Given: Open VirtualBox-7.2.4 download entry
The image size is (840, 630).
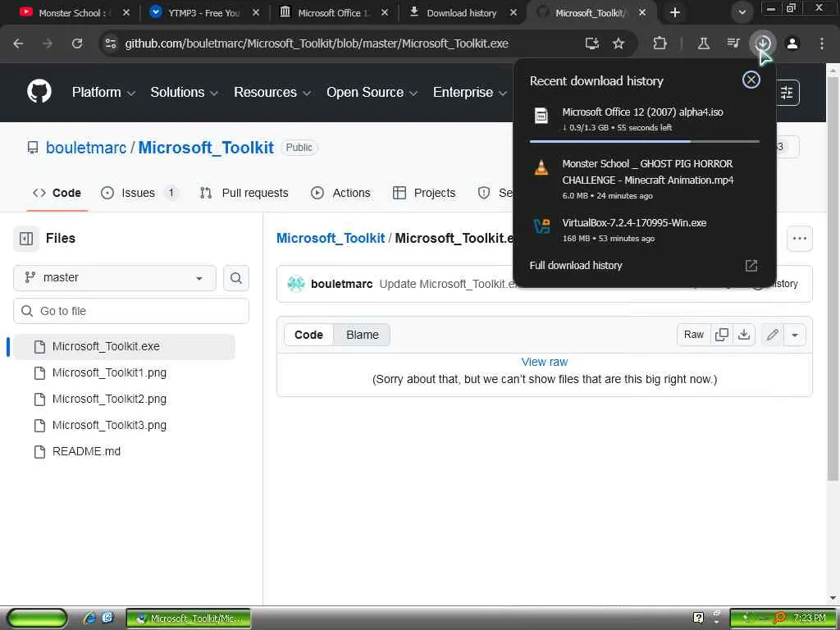Looking at the screenshot, I should pyautogui.click(x=645, y=230).
